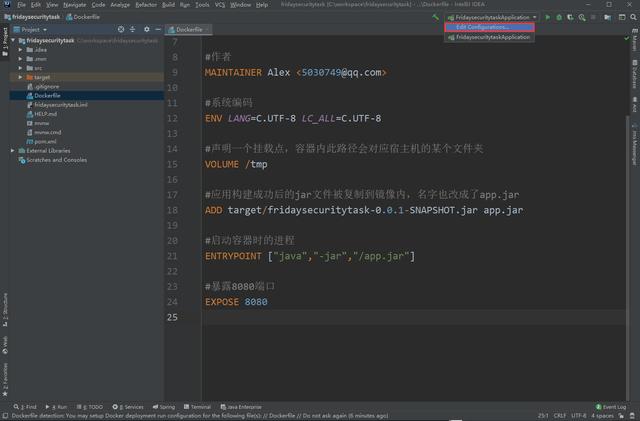Click the locate file target icon in Project panel
Screen dimensions: 640x421
(121, 30)
